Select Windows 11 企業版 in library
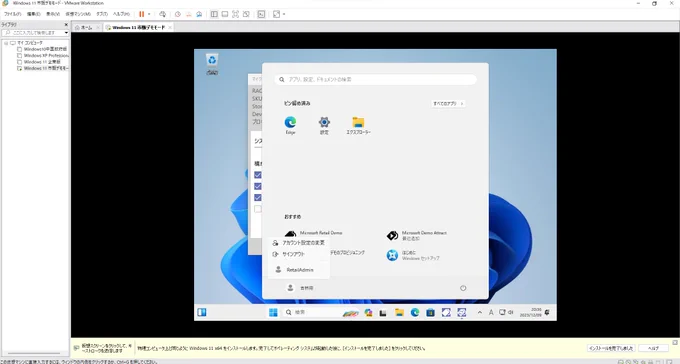680x364 pixels. [42, 62]
